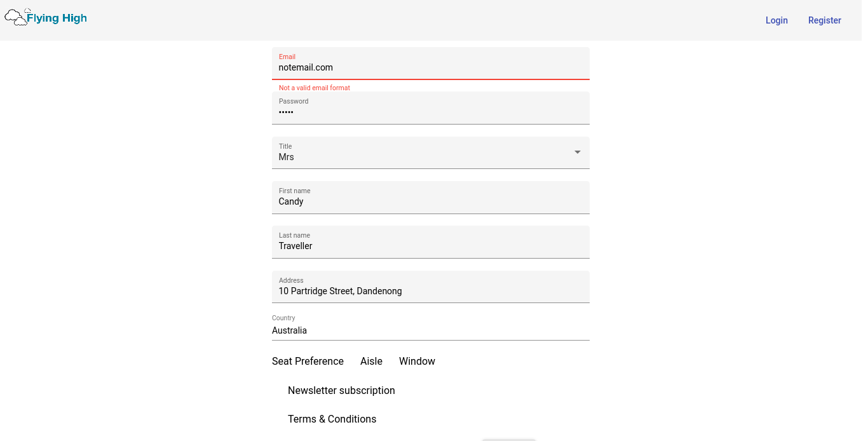This screenshot has height=441, width=868.
Task: Click the email format error message
Action: pyautogui.click(x=315, y=88)
